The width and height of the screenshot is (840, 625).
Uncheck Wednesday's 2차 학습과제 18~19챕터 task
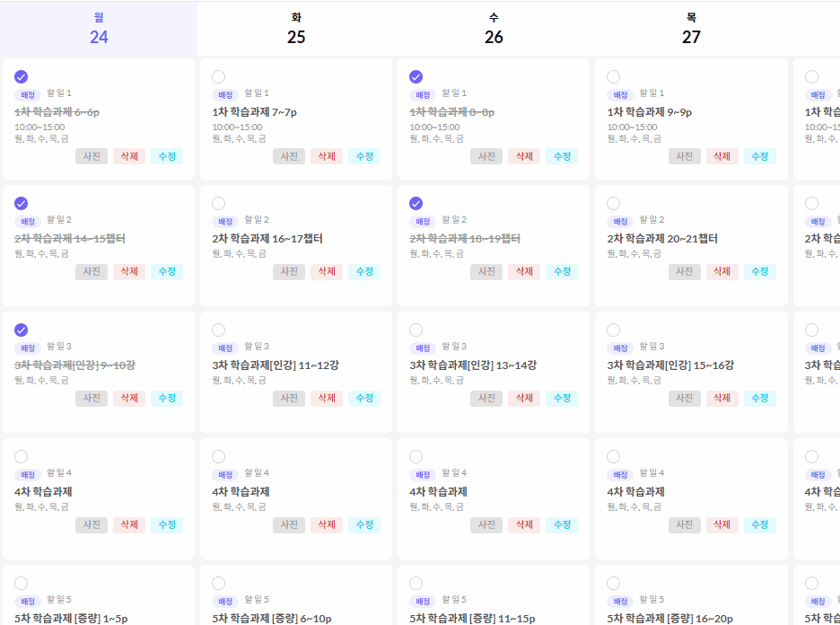point(416,203)
